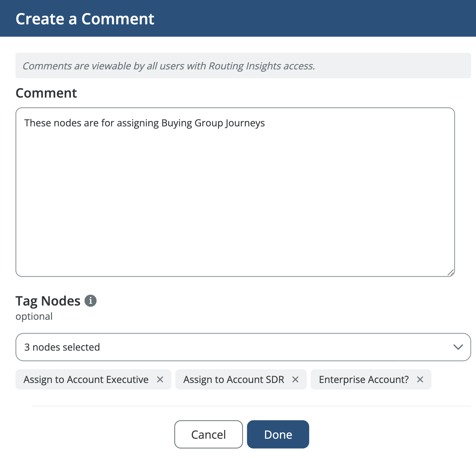Select the Assign to Account SDR chip label
This screenshot has width=476, height=458.
coord(234,379)
